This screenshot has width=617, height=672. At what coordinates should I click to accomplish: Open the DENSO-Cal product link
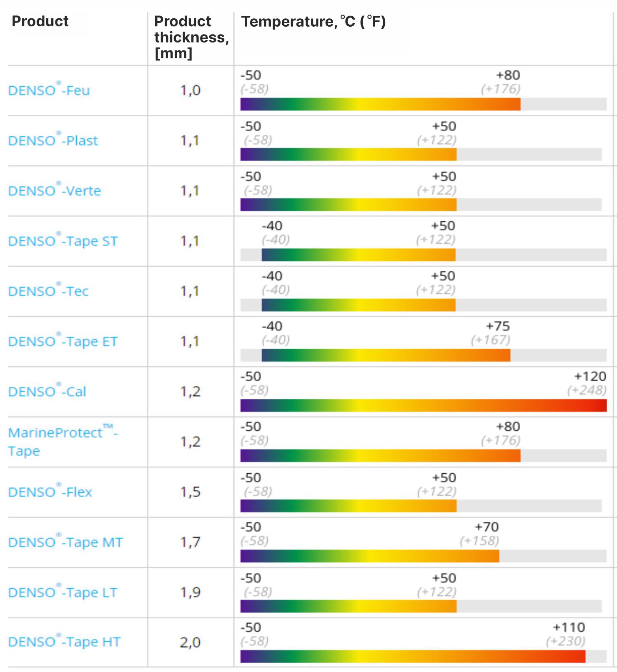pyautogui.click(x=47, y=392)
